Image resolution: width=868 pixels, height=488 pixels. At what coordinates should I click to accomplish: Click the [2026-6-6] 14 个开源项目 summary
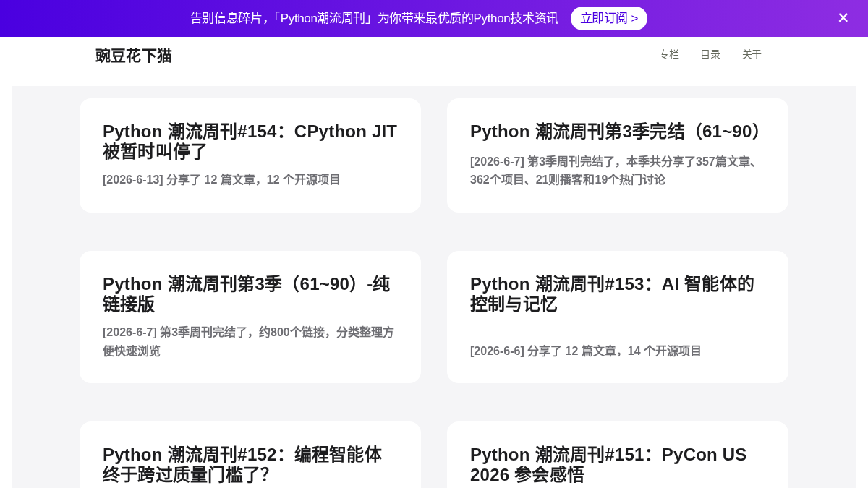(586, 351)
